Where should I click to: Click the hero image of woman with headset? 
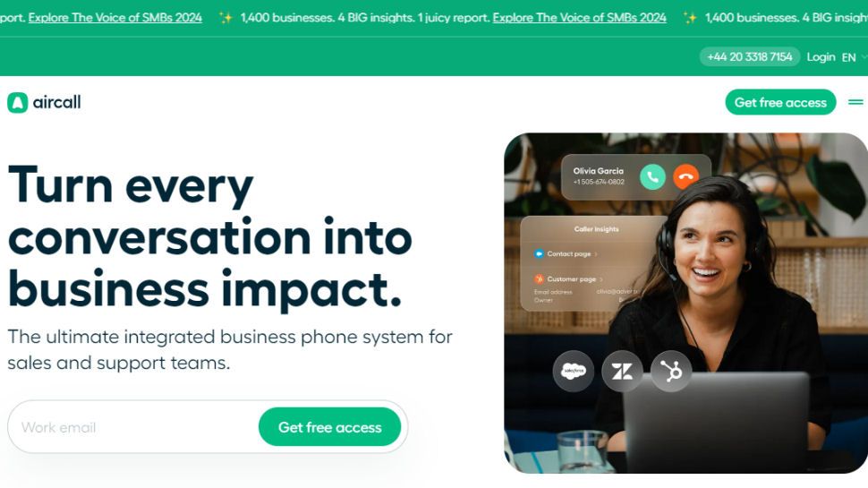685,303
